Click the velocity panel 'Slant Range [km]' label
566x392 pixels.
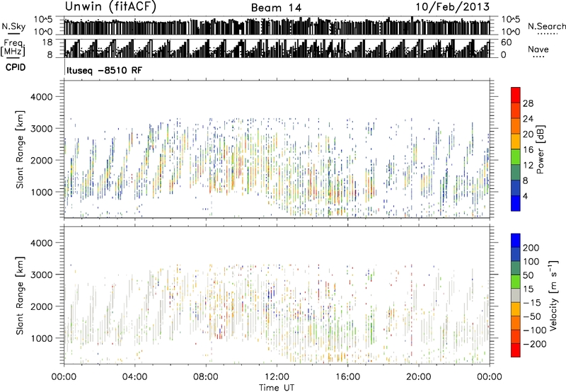tap(20, 296)
